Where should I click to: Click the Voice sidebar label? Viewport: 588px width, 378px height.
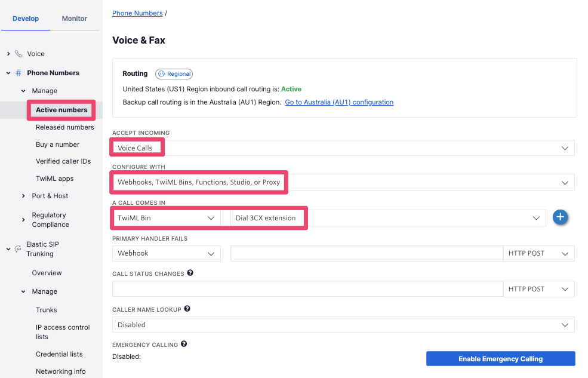36,54
